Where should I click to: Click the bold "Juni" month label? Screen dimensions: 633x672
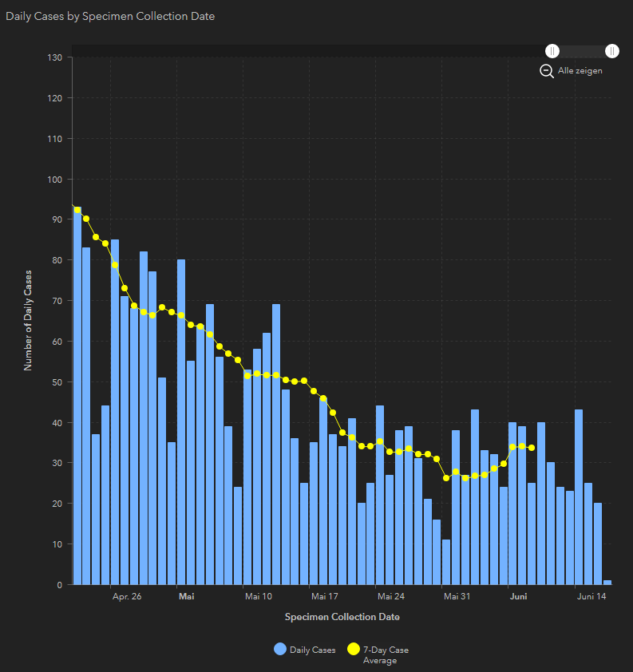point(518,596)
